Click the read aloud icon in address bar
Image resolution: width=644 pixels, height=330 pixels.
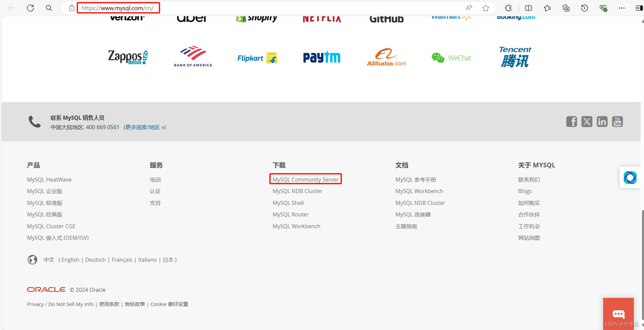pyautogui.click(x=469, y=8)
